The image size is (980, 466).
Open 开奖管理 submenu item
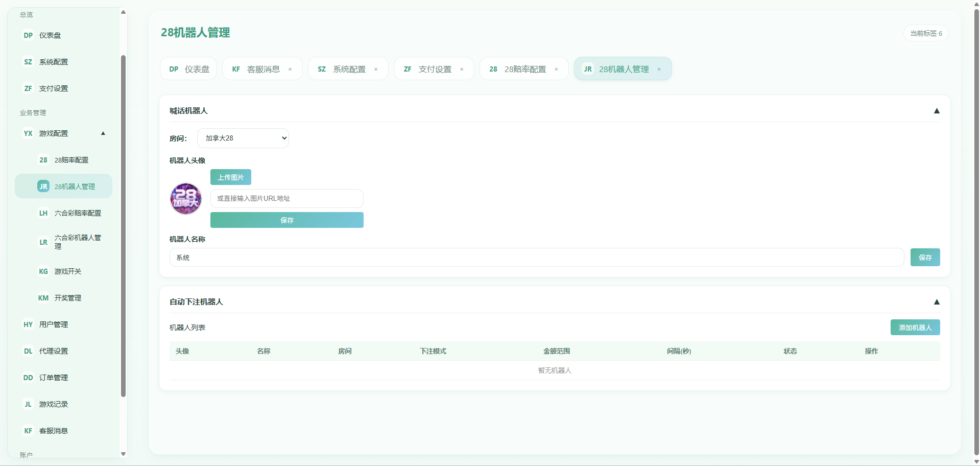click(63, 298)
